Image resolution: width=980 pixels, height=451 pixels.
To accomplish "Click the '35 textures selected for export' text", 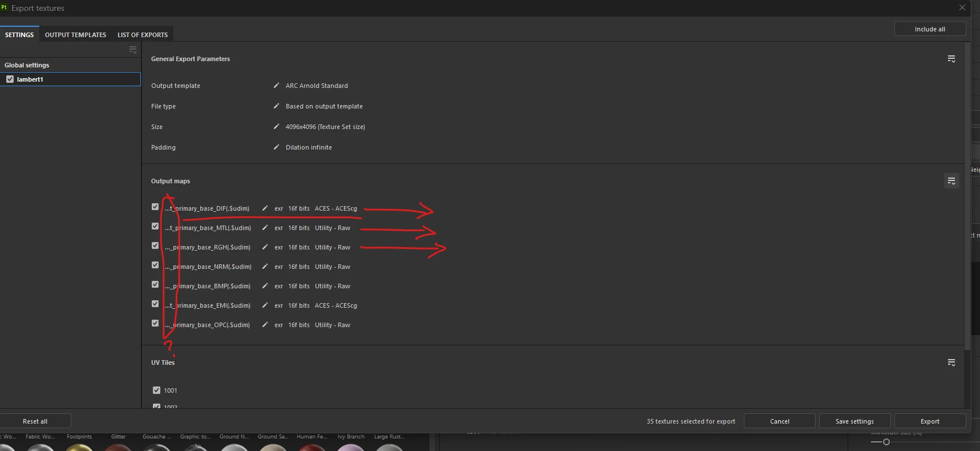I will [691, 421].
